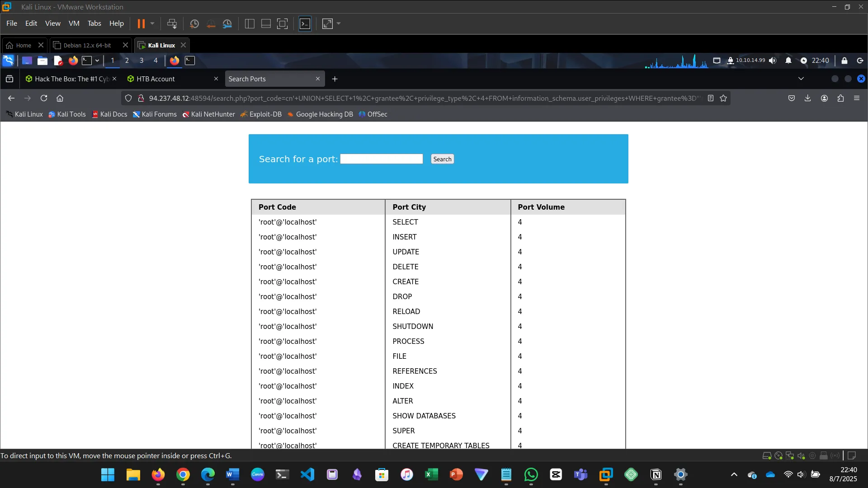This screenshot has width=868, height=488.
Task: Expand the stretch guest dropdown arrow
Action: pos(339,23)
